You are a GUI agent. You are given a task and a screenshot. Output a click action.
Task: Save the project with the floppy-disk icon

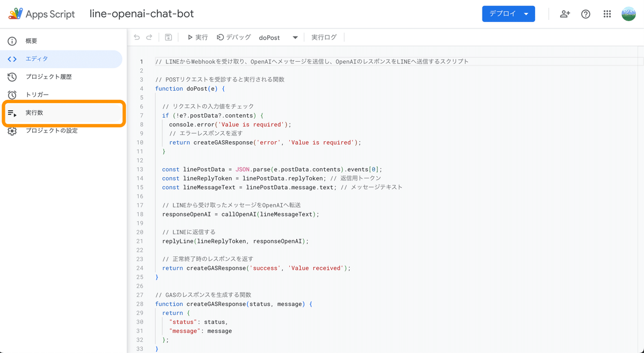point(169,37)
